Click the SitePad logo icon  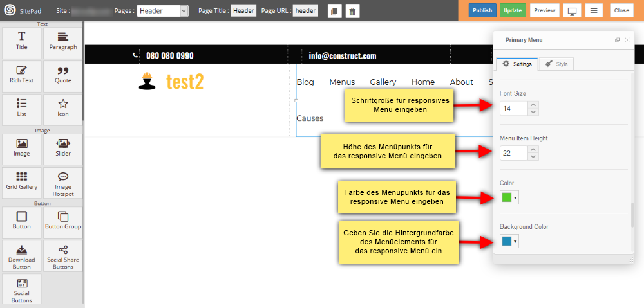point(10,11)
